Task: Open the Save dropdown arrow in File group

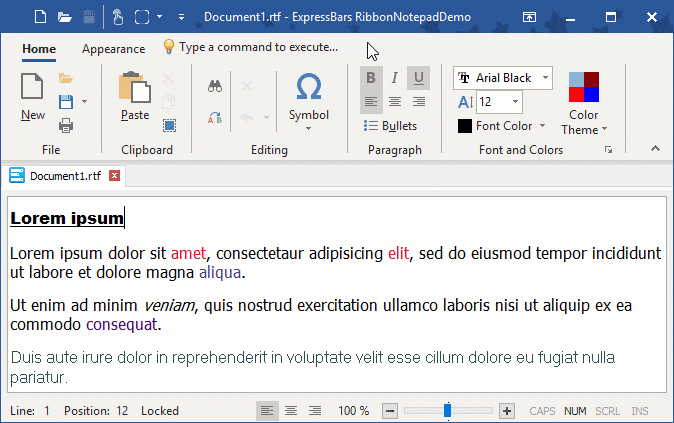Action: pyautogui.click(x=84, y=102)
